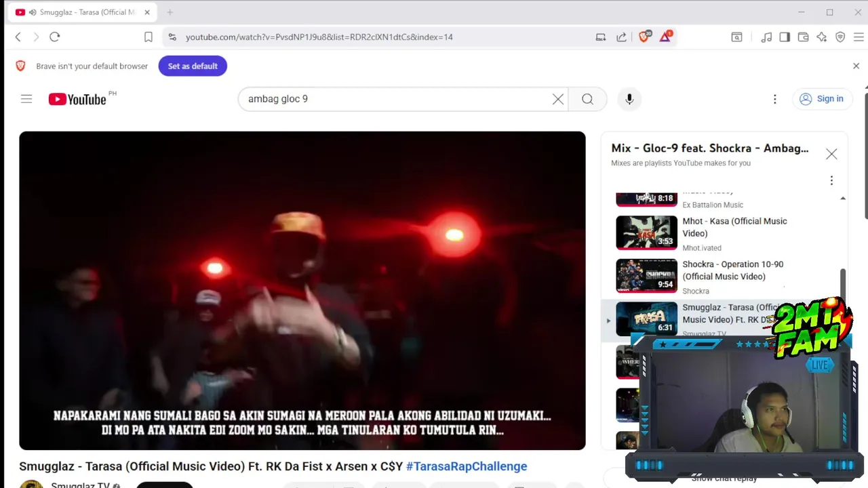The width and height of the screenshot is (868, 488).
Task: Maximize the browser window
Action: [829, 12]
